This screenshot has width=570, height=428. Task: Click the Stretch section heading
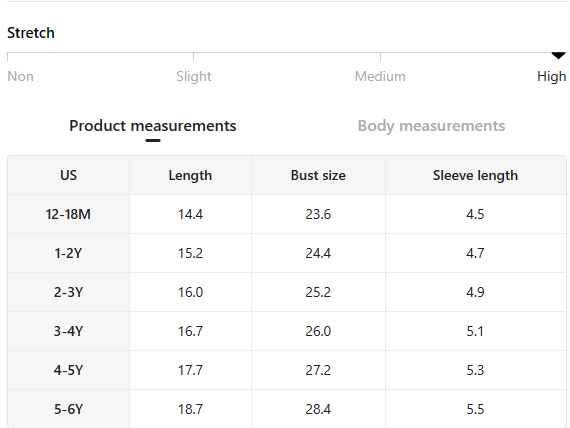[x=31, y=33]
